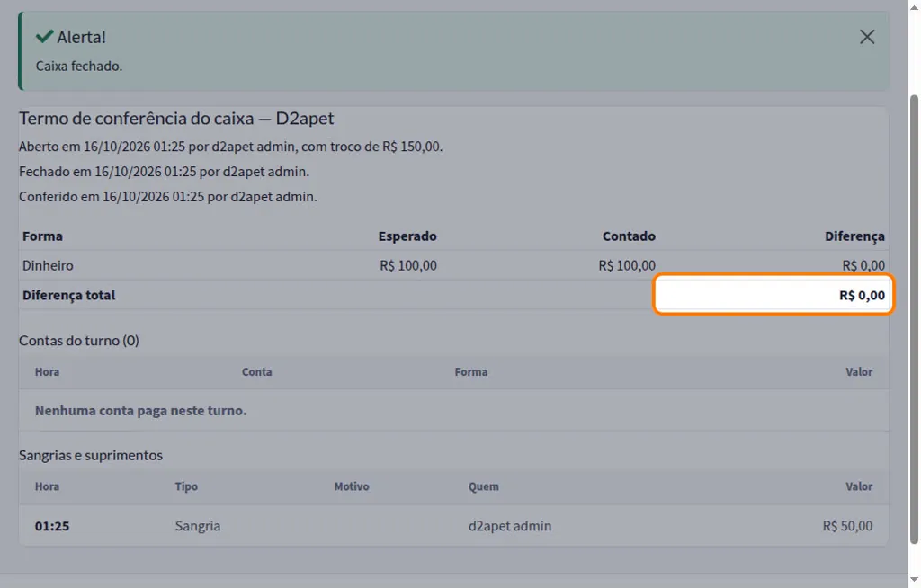
Task: Click the "Caixa fechado." message
Action: pos(79,66)
